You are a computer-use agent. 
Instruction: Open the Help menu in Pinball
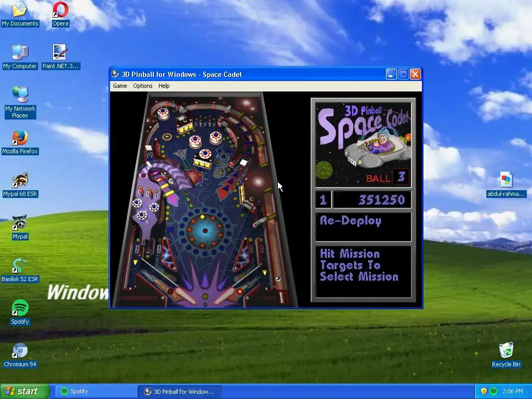coord(164,86)
